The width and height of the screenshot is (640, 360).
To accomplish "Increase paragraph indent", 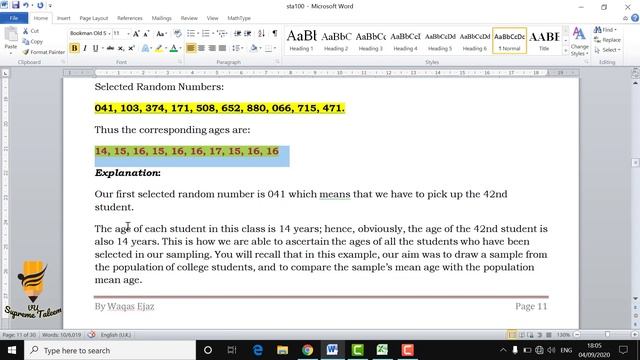I will click(x=248, y=34).
